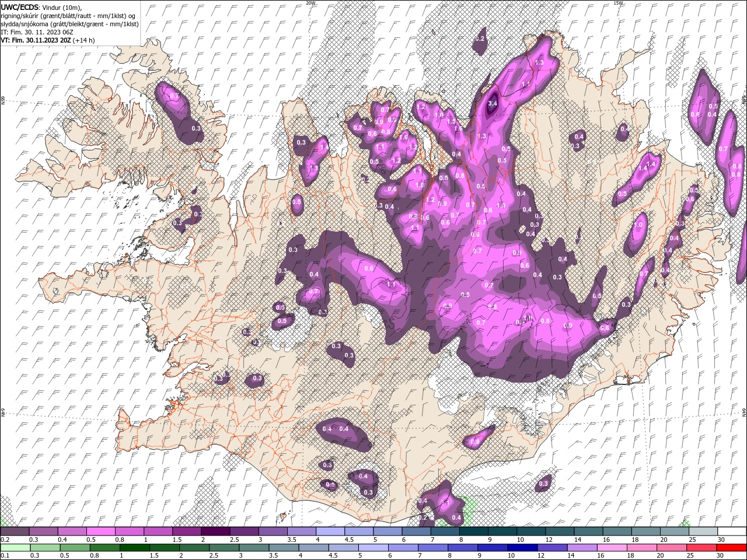This screenshot has width=747, height=560.
Task: Pick the darkest purple 2 swatch in upper legend
Action: (x=215, y=531)
